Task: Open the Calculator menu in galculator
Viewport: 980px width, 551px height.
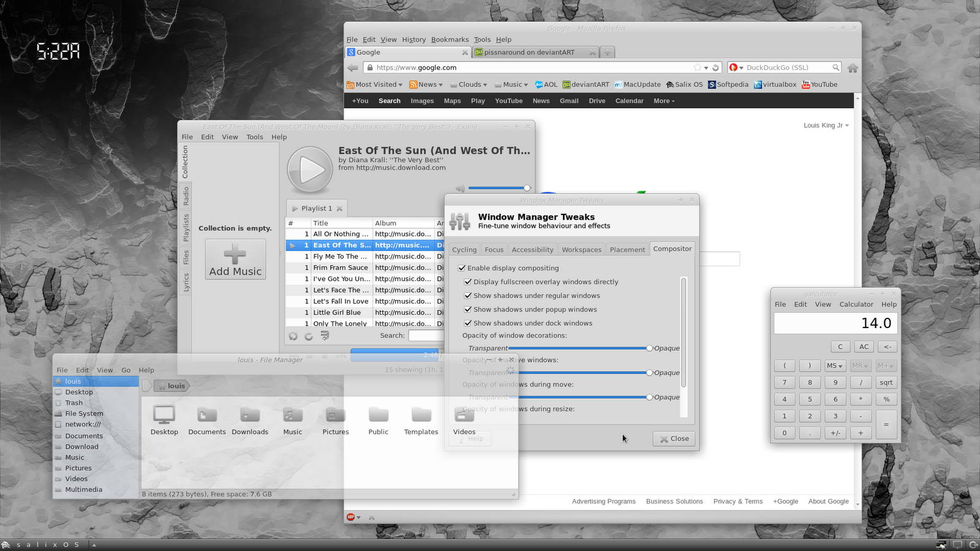Action: [x=856, y=304]
